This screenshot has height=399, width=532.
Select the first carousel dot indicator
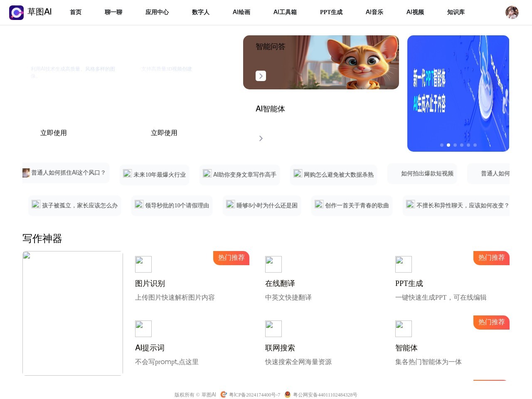coord(442,145)
